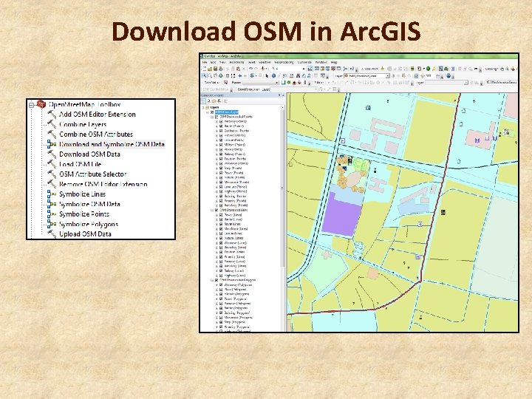Open the Selection menu
This screenshot has width=532, height=399.
265,62
